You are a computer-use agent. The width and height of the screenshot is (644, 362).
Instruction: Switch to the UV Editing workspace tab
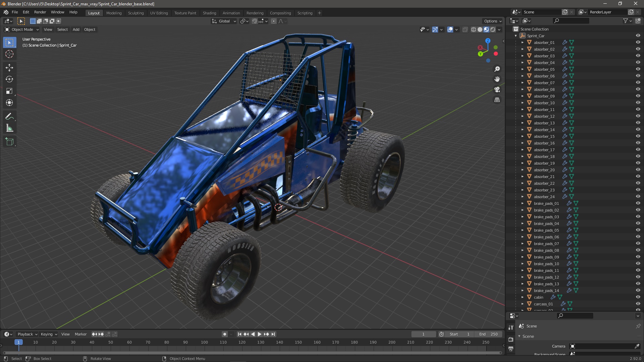(x=159, y=13)
